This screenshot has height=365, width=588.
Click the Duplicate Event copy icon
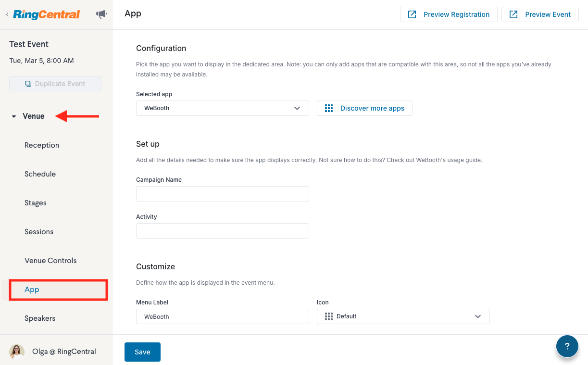click(28, 84)
